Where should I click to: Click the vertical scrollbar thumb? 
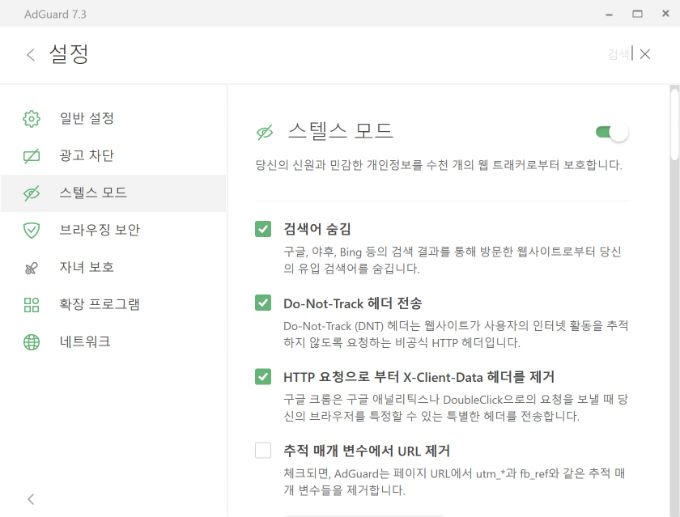point(674,124)
